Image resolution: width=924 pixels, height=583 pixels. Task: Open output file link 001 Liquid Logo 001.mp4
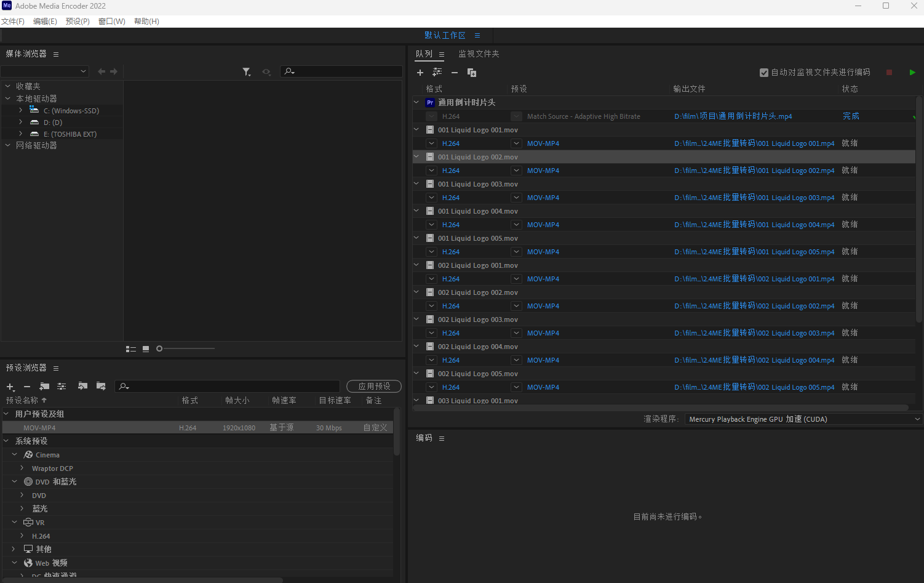754,143
